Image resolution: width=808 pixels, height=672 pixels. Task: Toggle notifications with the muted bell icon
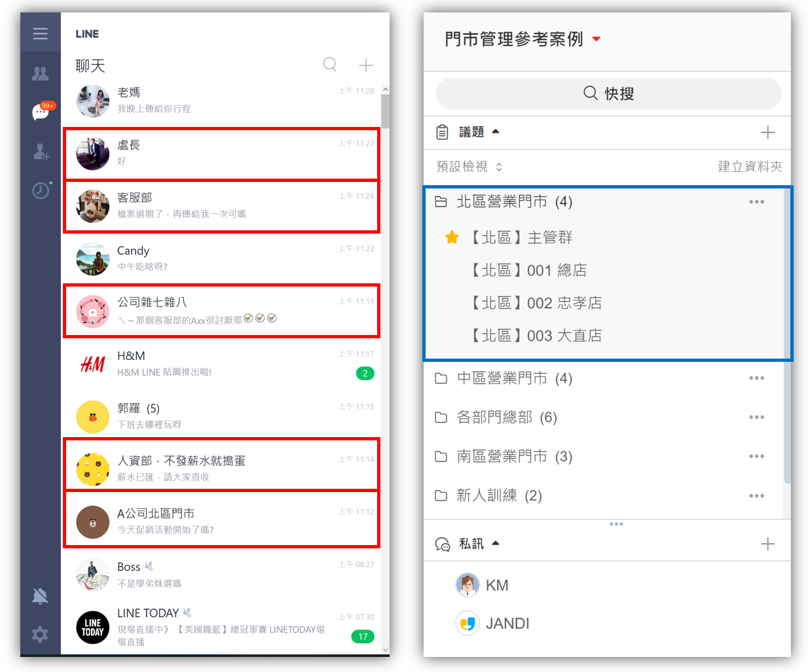click(x=41, y=595)
